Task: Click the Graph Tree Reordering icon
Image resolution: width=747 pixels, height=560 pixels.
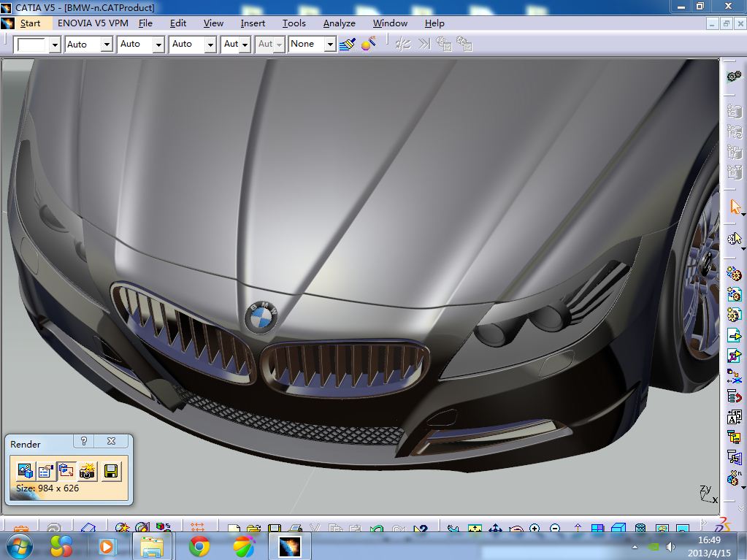Action: 734,396
